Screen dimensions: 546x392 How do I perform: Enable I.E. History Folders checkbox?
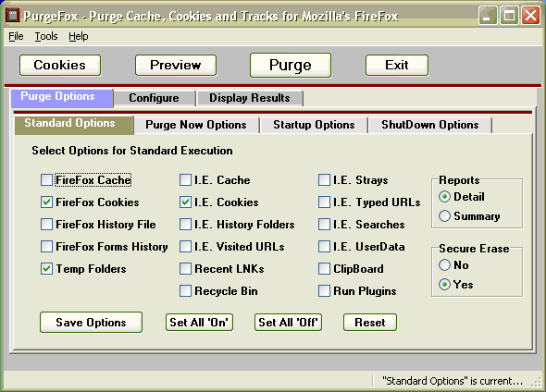click(186, 225)
